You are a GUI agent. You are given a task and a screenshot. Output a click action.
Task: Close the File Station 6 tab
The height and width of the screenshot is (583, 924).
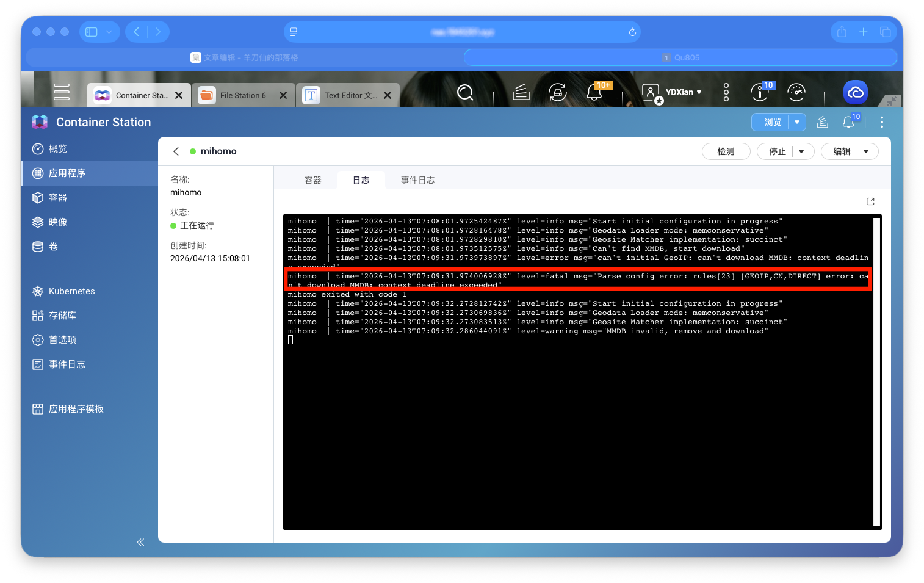tap(283, 95)
